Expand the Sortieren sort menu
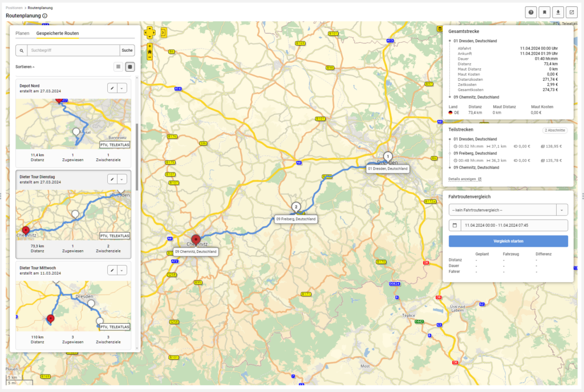584x392 pixels. (x=25, y=67)
